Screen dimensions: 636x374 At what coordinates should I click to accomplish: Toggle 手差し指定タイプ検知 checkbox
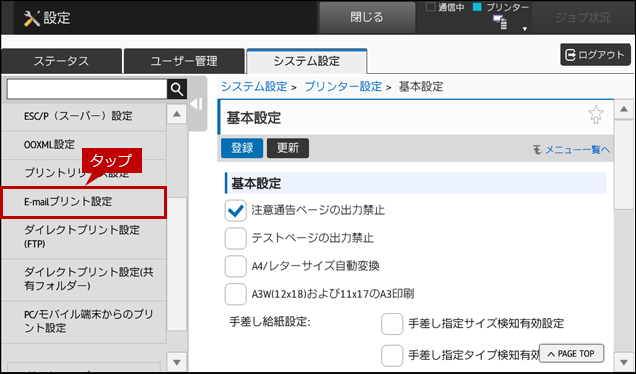click(392, 355)
